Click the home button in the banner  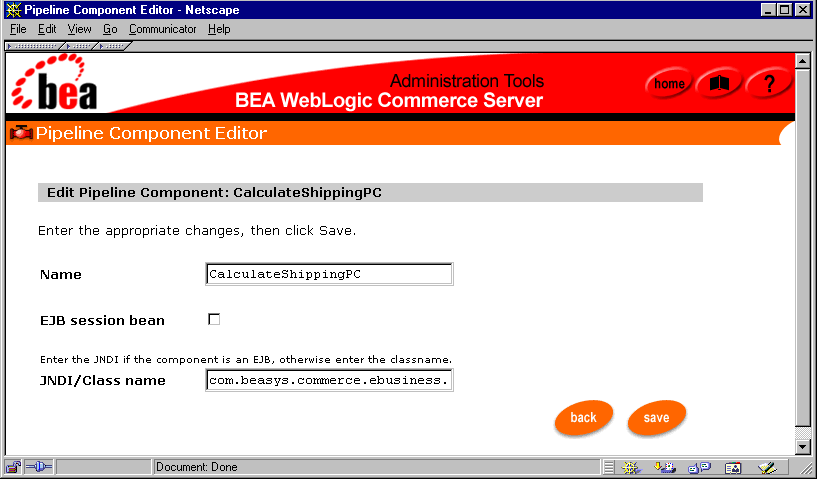click(x=669, y=83)
